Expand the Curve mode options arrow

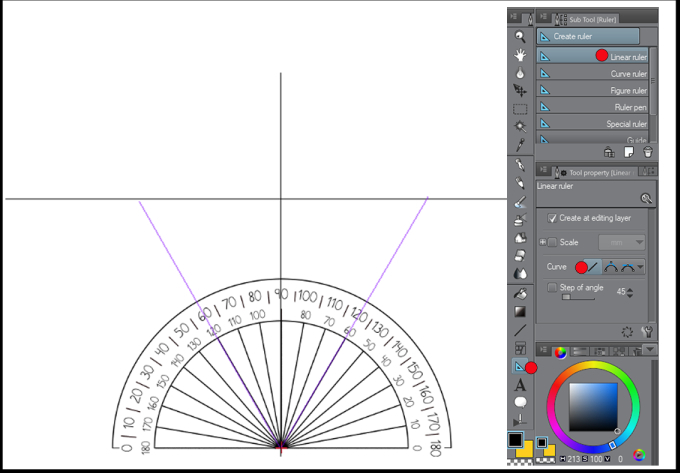pos(640,267)
